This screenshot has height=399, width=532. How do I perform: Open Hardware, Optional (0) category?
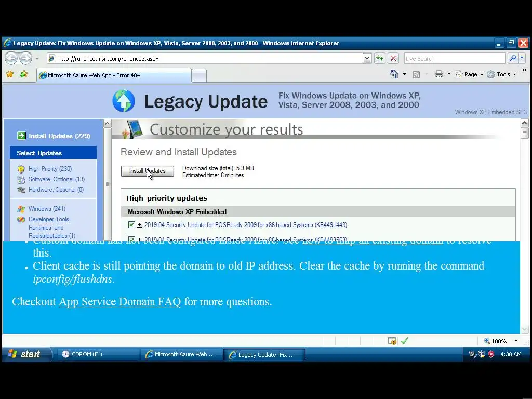click(x=56, y=190)
